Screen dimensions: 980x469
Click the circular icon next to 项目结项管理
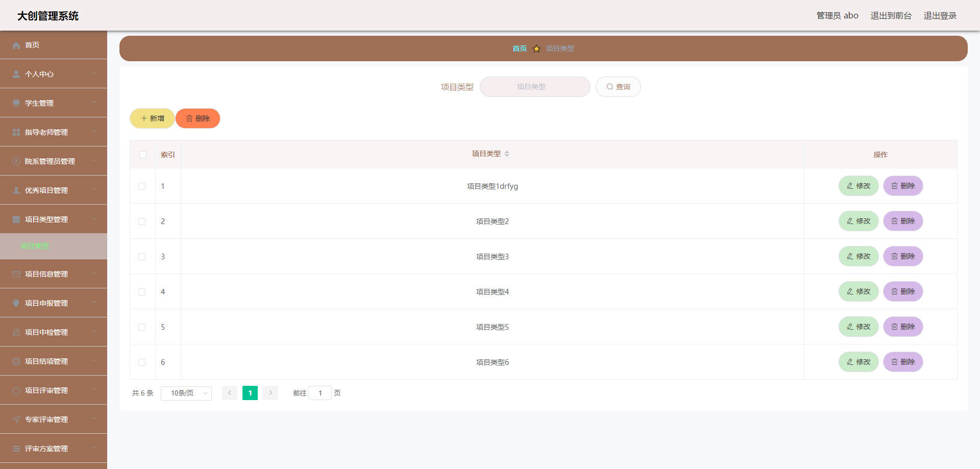click(x=16, y=361)
